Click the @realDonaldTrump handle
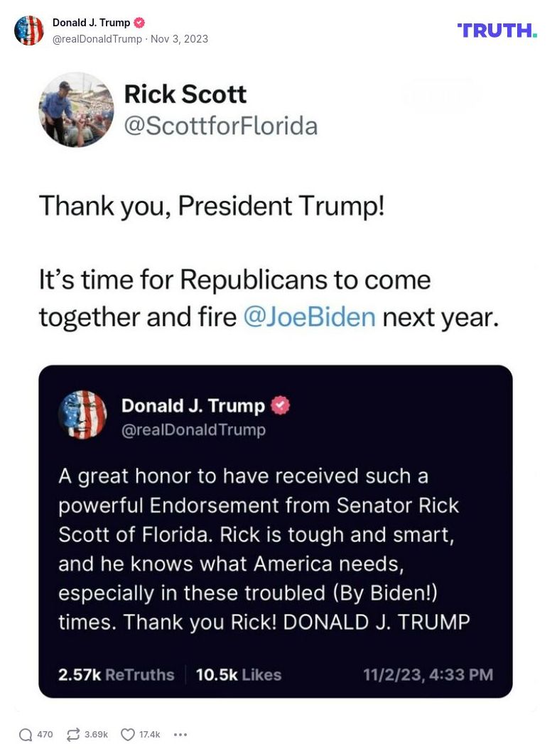The height and width of the screenshot is (756, 552). point(97,39)
